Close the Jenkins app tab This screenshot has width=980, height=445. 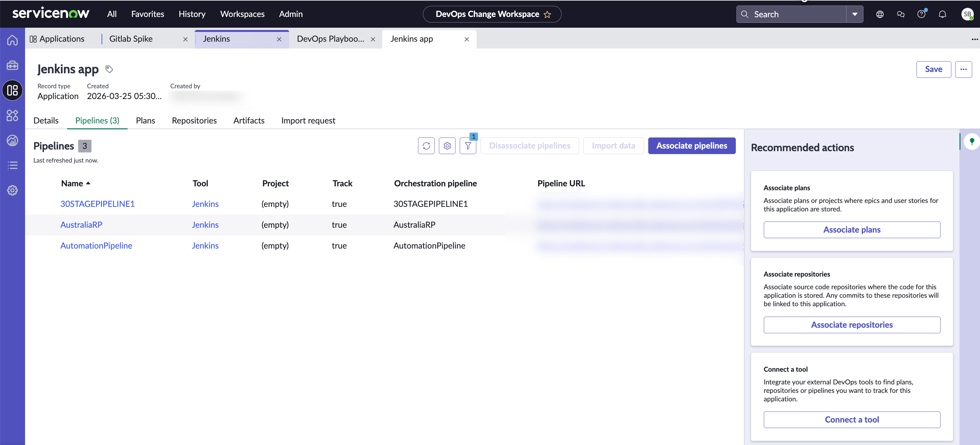pyautogui.click(x=467, y=39)
